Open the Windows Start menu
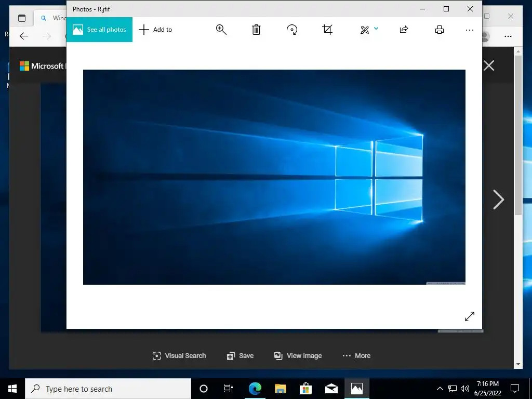The width and height of the screenshot is (532, 399). pyautogui.click(x=12, y=389)
